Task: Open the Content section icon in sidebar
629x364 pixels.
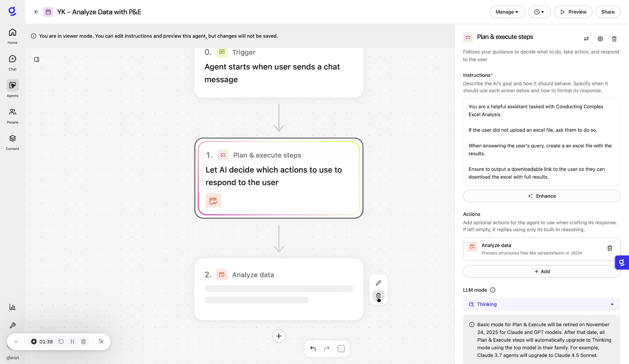Action: coord(12,138)
